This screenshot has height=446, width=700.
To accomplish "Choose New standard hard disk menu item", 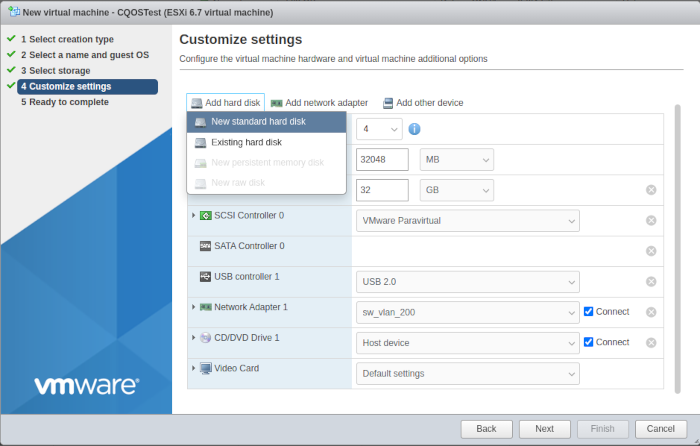I will coord(267,122).
